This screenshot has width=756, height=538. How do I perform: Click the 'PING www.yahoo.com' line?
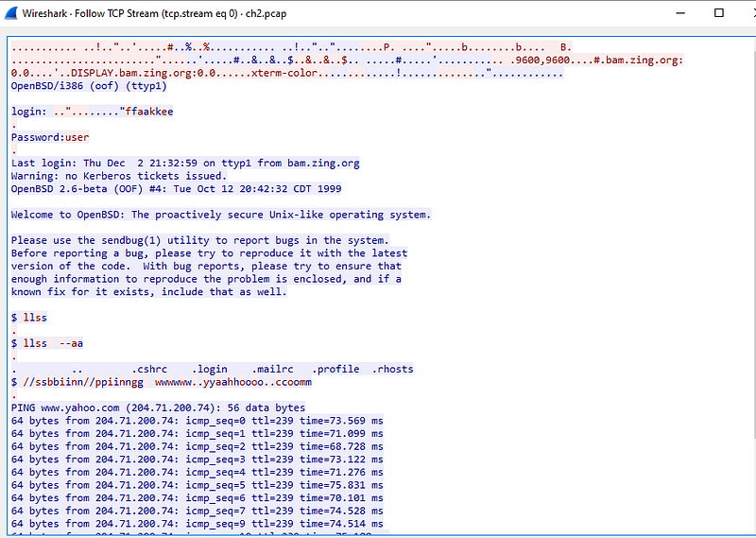[158, 408]
